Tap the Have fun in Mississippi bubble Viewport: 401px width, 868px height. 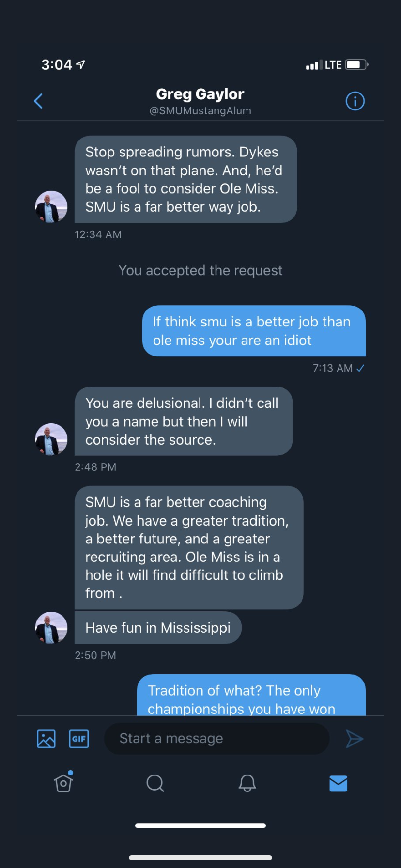(158, 628)
